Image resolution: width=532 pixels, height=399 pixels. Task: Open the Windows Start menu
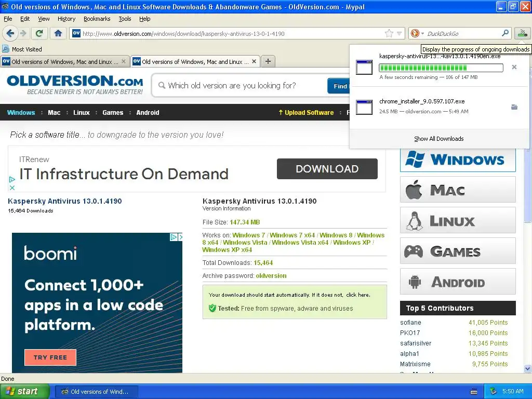click(24, 391)
